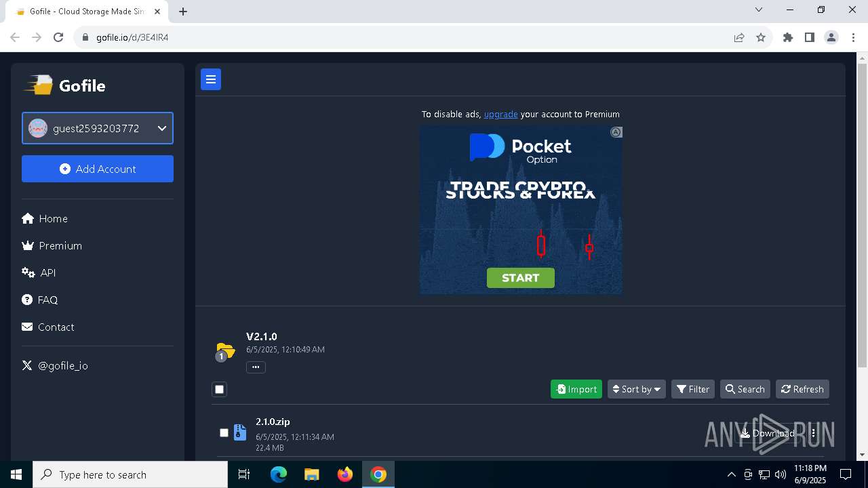Open a new browser tab
This screenshot has height=488, width=868.
(x=183, y=11)
